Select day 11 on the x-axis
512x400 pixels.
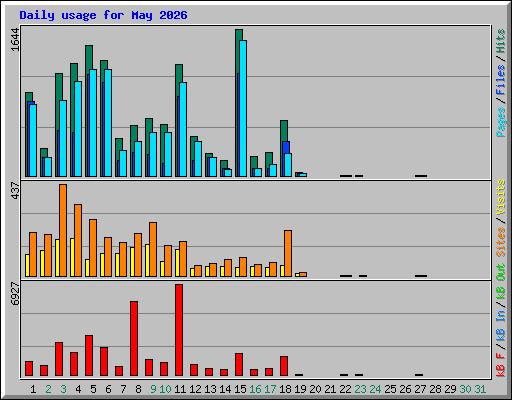(180, 389)
